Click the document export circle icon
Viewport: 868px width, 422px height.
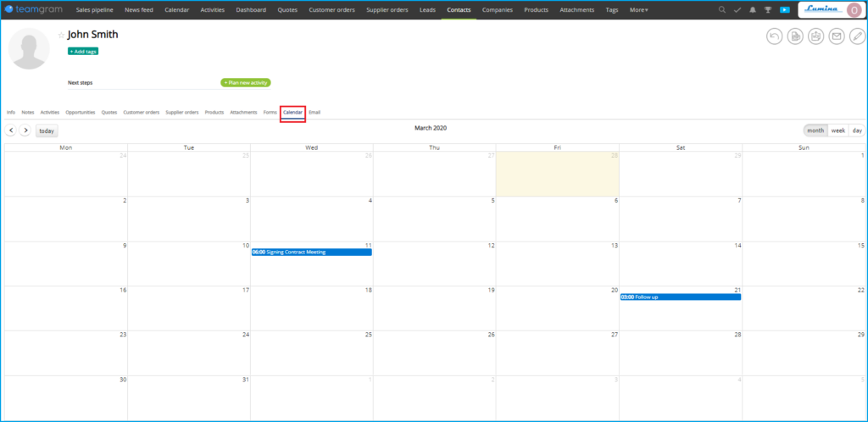coord(795,36)
